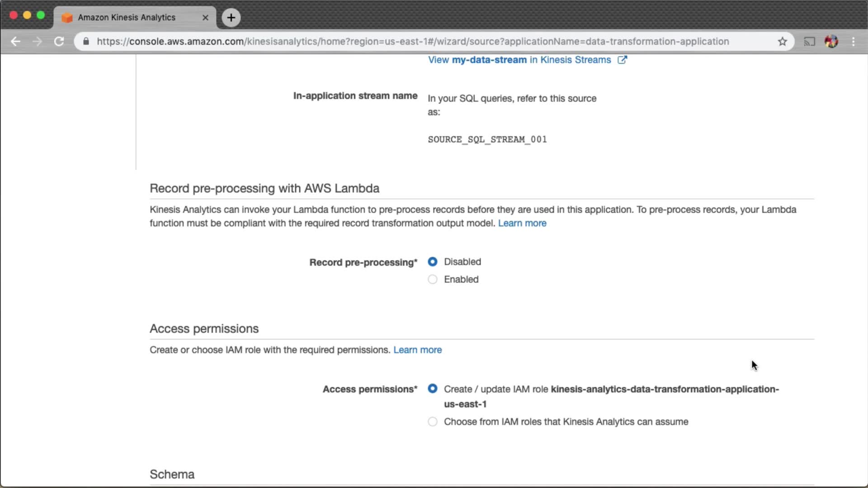Screen dimensions: 868x488
Task: Click the cast screen icon
Action: tap(809, 42)
